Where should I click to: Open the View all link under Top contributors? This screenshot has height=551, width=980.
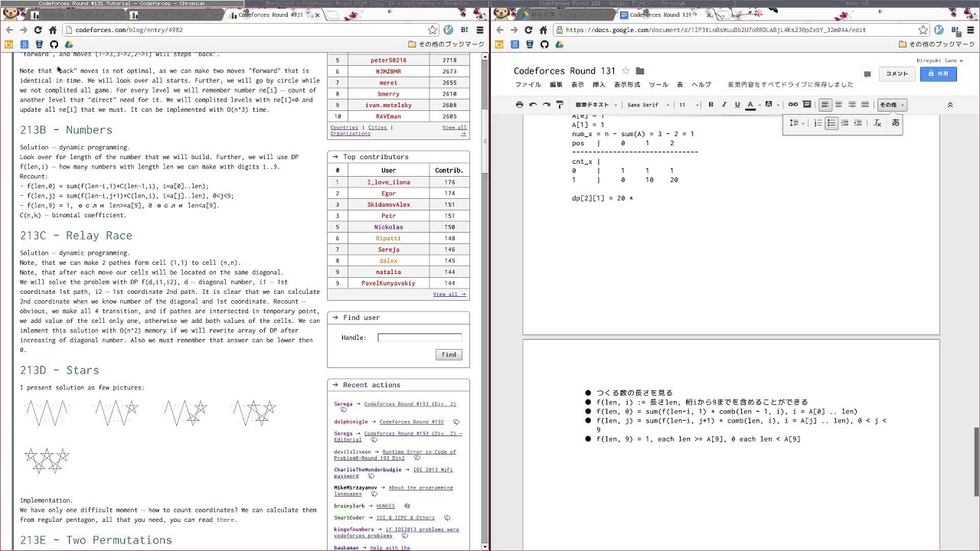449,295
